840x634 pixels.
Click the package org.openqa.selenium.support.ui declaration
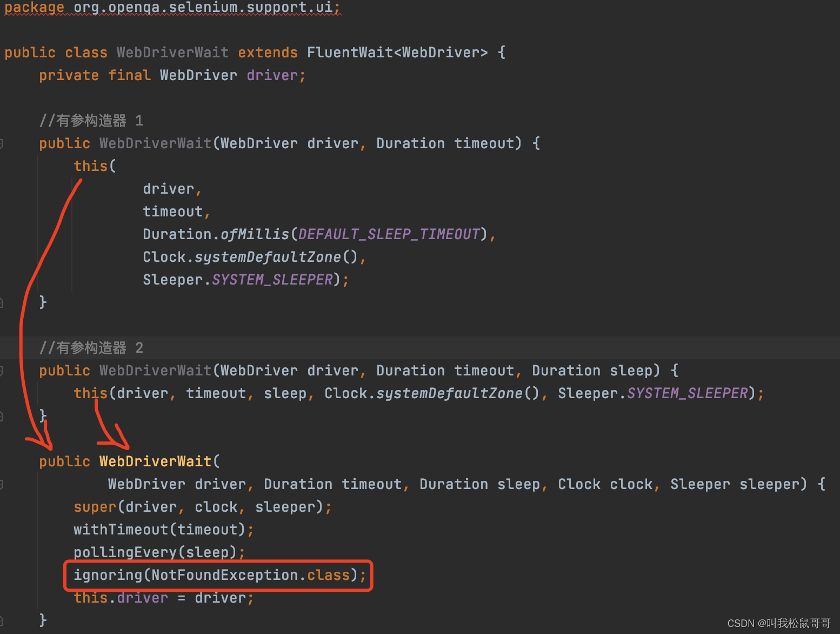coord(172,8)
